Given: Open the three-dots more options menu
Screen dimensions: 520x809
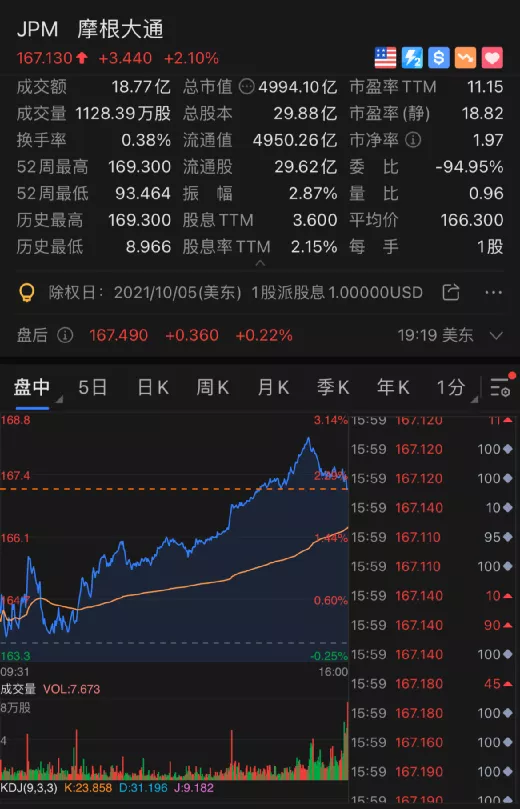Looking at the screenshot, I should point(494,293).
